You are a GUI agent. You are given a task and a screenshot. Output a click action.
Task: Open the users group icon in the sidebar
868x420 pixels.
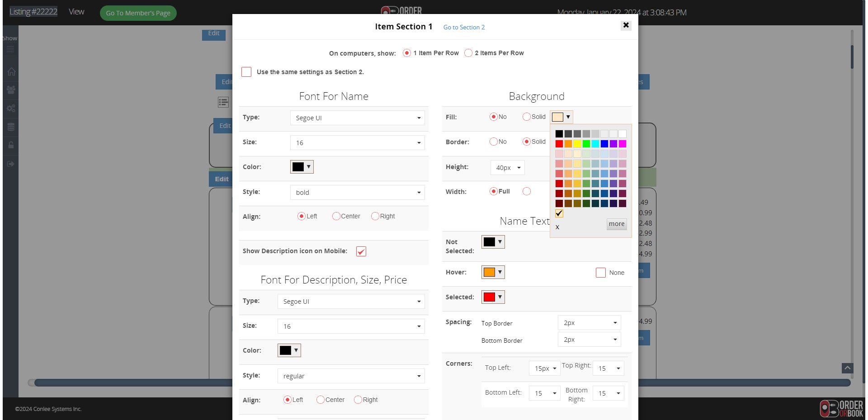tap(11, 90)
